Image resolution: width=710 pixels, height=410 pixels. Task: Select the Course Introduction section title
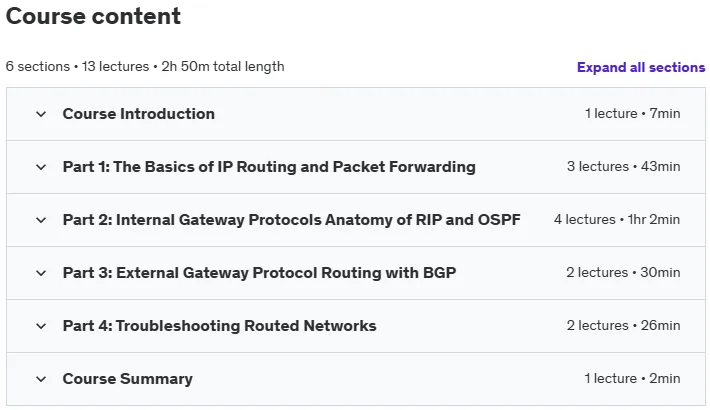[139, 114]
